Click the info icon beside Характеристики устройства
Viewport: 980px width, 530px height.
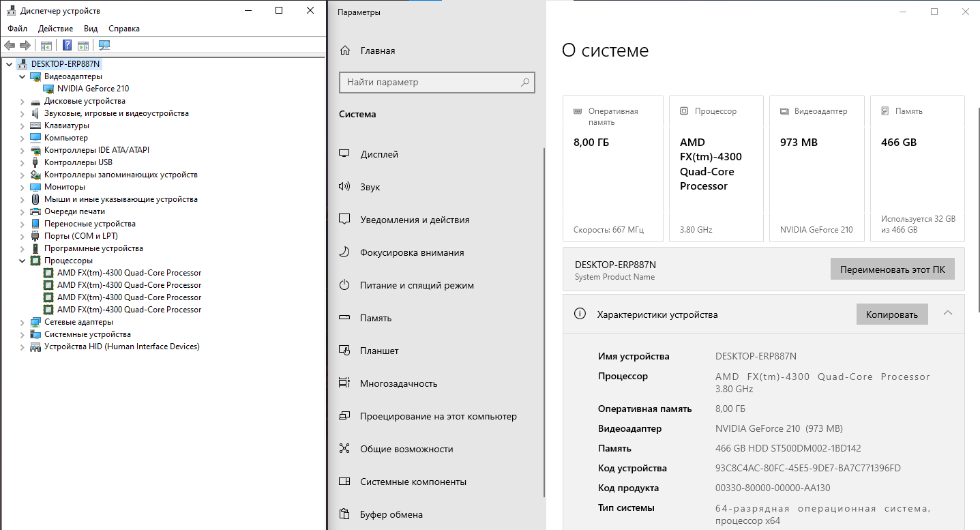point(580,314)
